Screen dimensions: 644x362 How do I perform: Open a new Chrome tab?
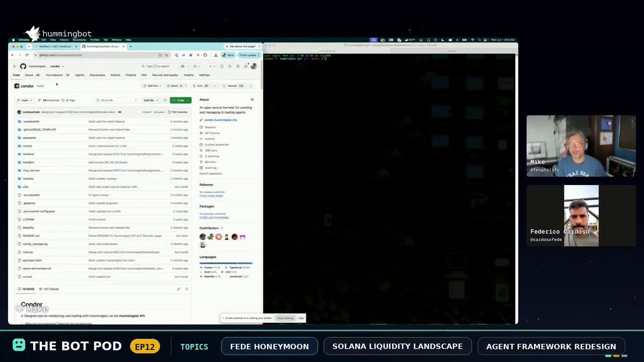click(130, 47)
